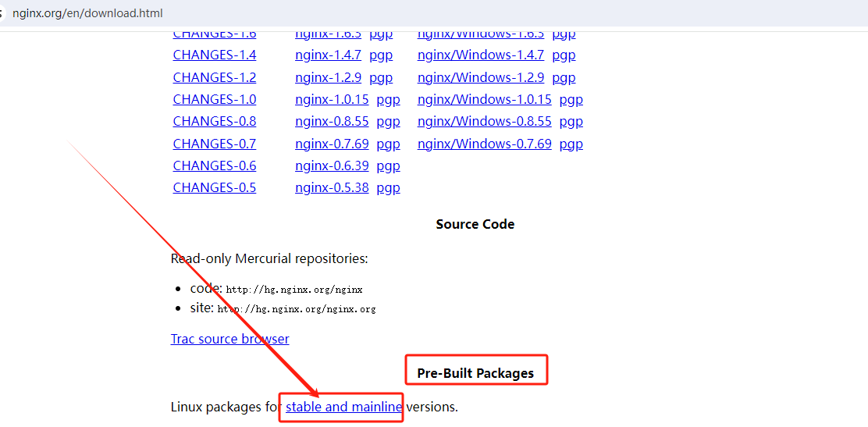Image resolution: width=868 pixels, height=427 pixels.
Task: Click pgp link beside nginx-1.2.9
Action: click(381, 77)
